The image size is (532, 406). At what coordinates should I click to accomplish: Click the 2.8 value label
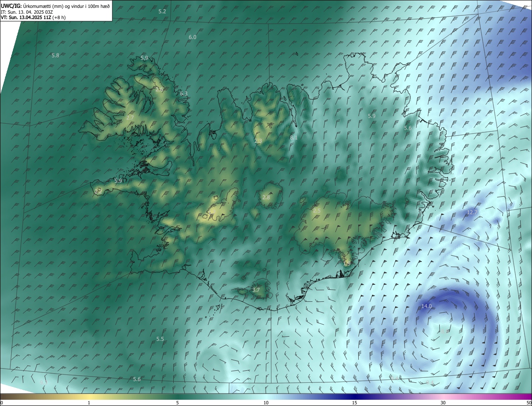[266, 198]
